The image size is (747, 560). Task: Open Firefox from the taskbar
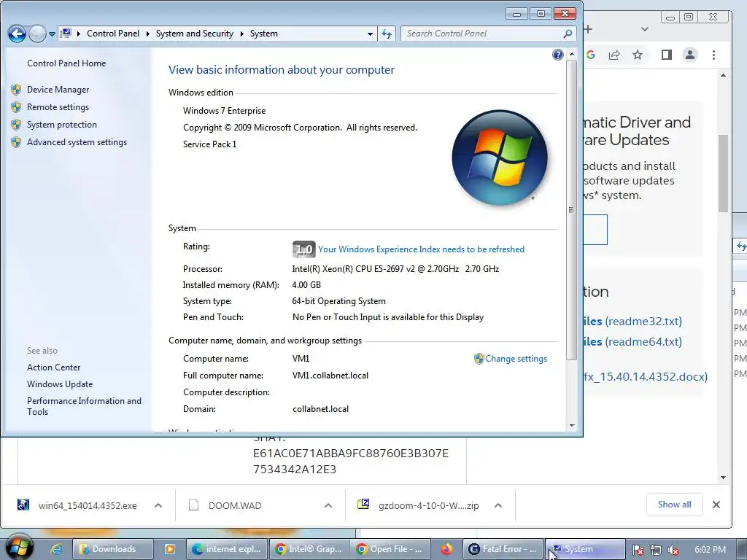[446, 549]
